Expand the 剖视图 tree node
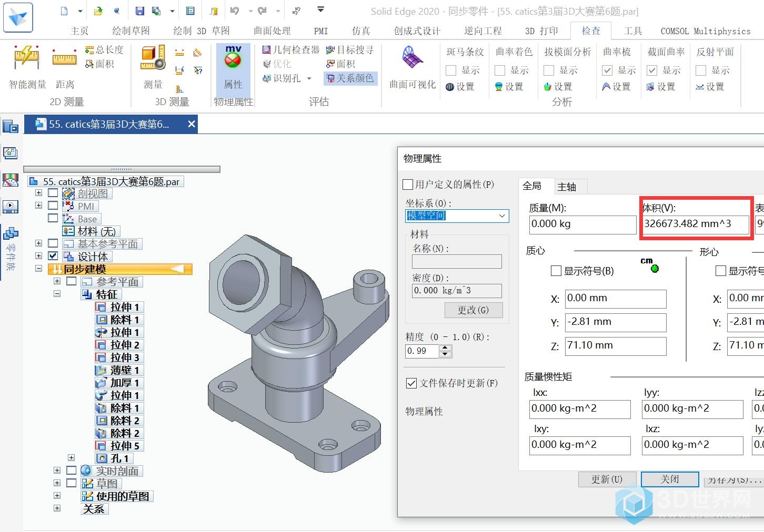Screen dimensions: 764x532 pos(38,193)
